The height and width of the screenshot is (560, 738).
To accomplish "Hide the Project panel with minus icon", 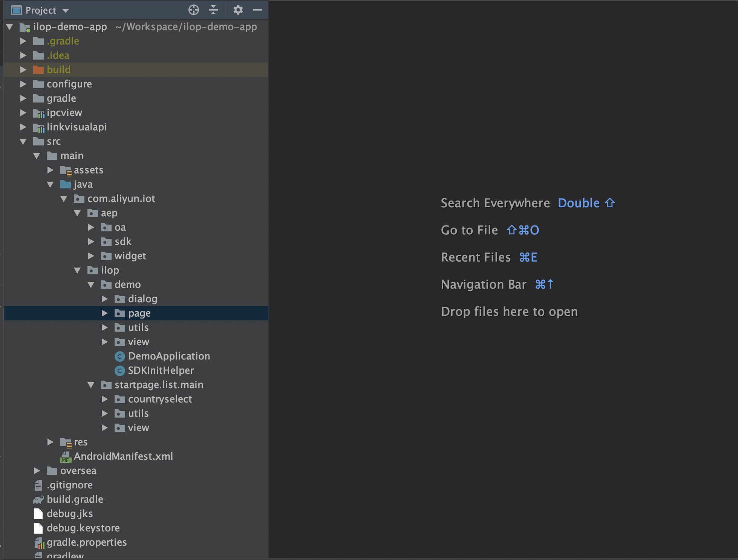I will click(x=258, y=10).
